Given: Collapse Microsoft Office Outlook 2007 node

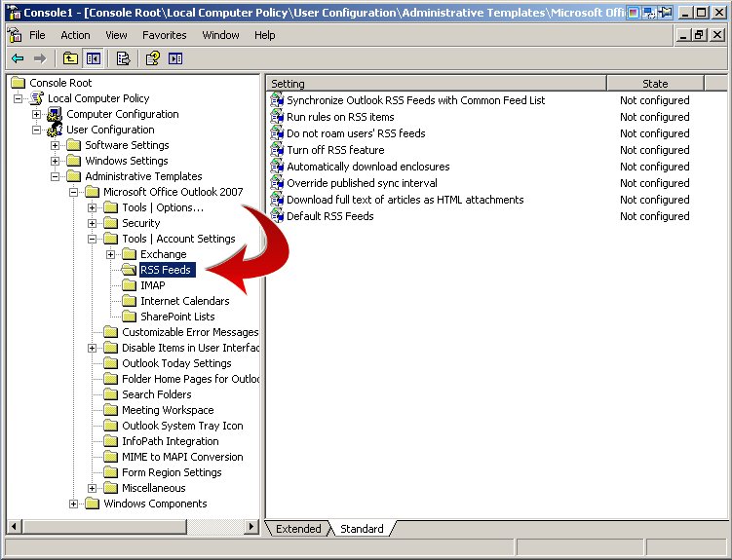Looking at the screenshot, I should click(x=73, y=192).
